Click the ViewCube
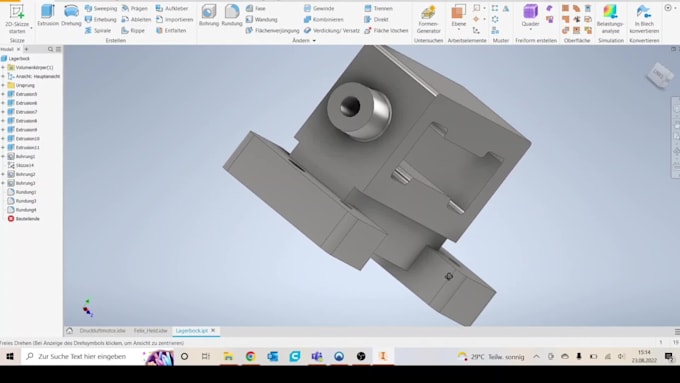The width and height of the screenshot is (680, 383). (x=659, y=75)
